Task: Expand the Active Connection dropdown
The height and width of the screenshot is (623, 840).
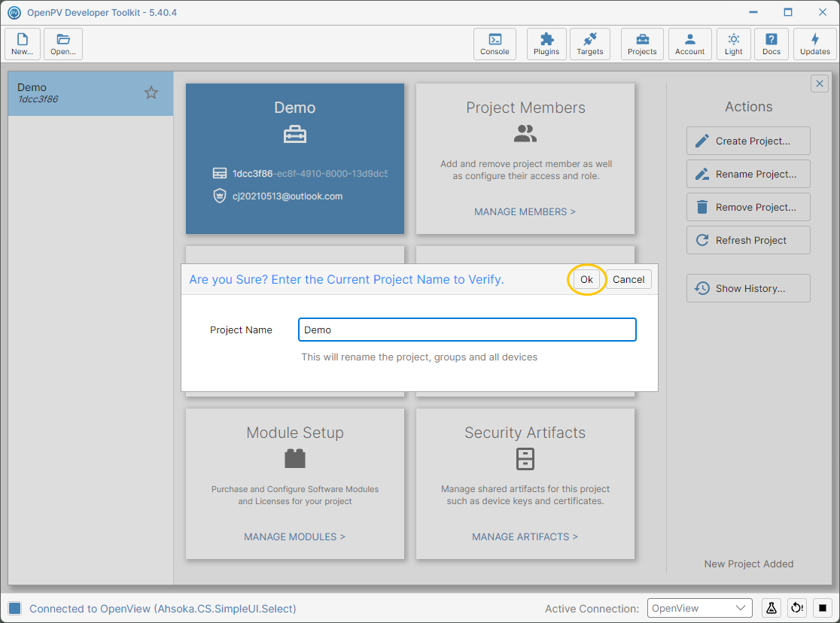Action: tap(700, 609)
